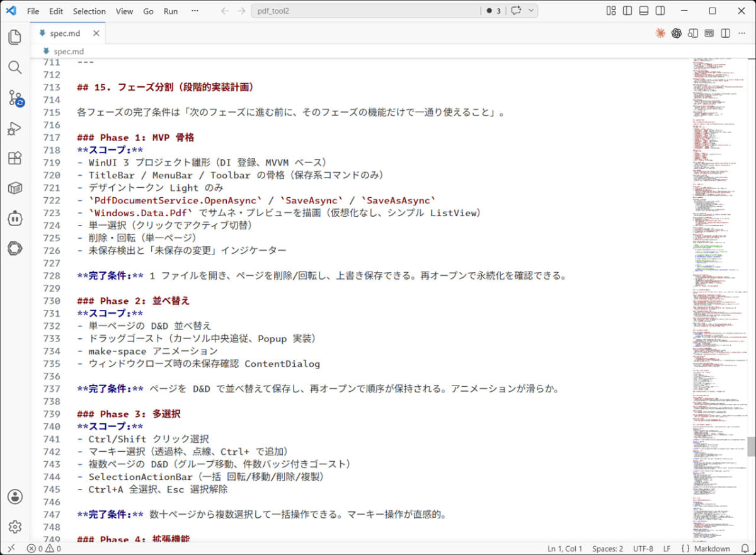This screenshot has width=756, height=555.
Task: Click the session indicator showing 3
Action: (493, 11)
